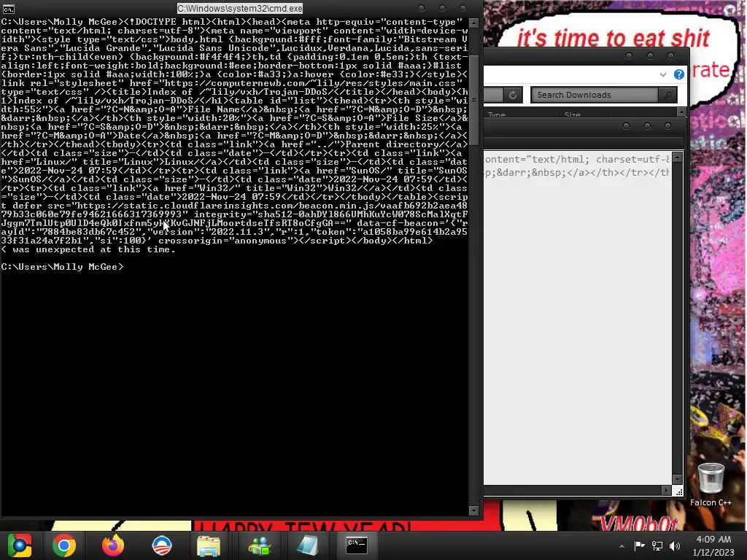Screen dimensions: 747x560
Task: Click the middle Notepad window title circle button
Action: tap(647, 125)
